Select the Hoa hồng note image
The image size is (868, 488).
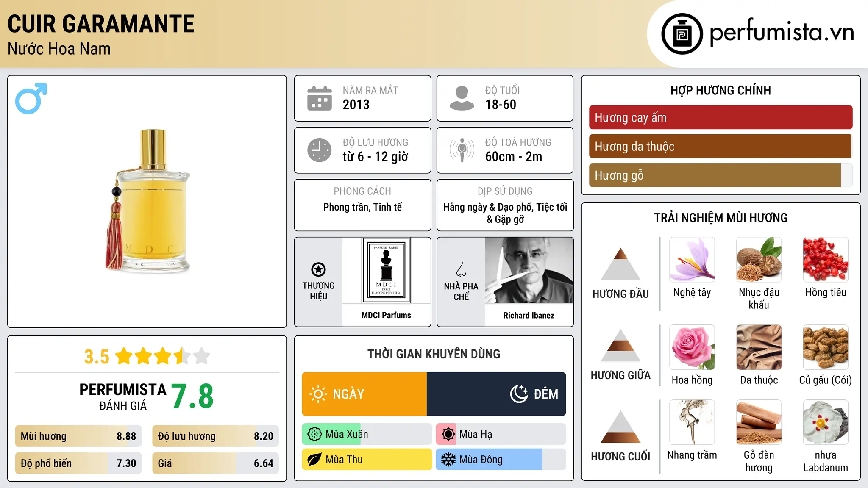pyautogui.click(x=692, y=347)
